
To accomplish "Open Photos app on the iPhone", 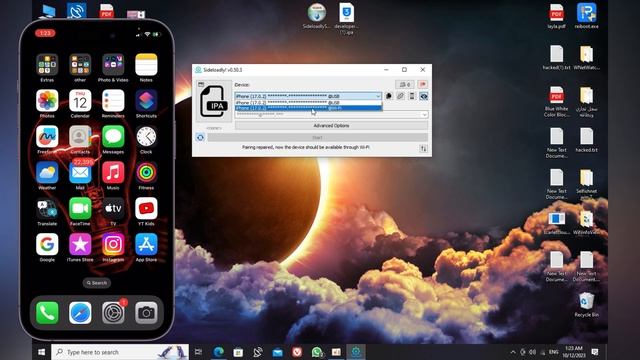I will coord(47,100).
